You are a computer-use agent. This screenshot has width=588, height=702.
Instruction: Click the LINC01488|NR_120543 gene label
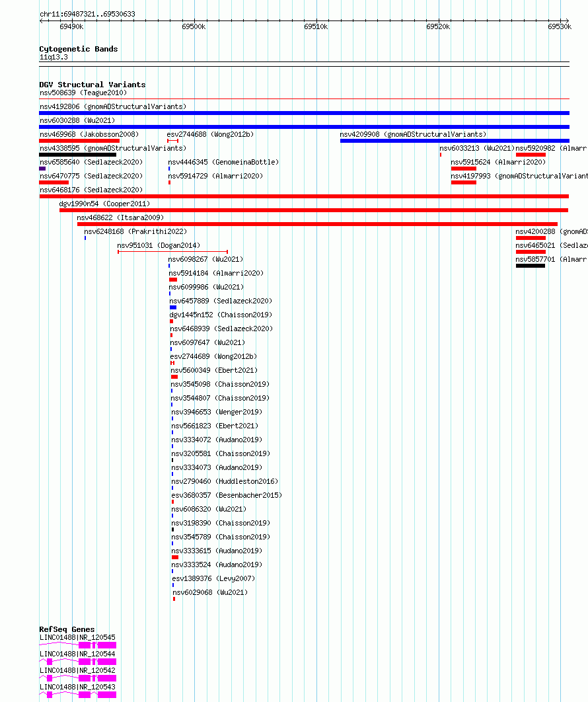pos(77,687)
